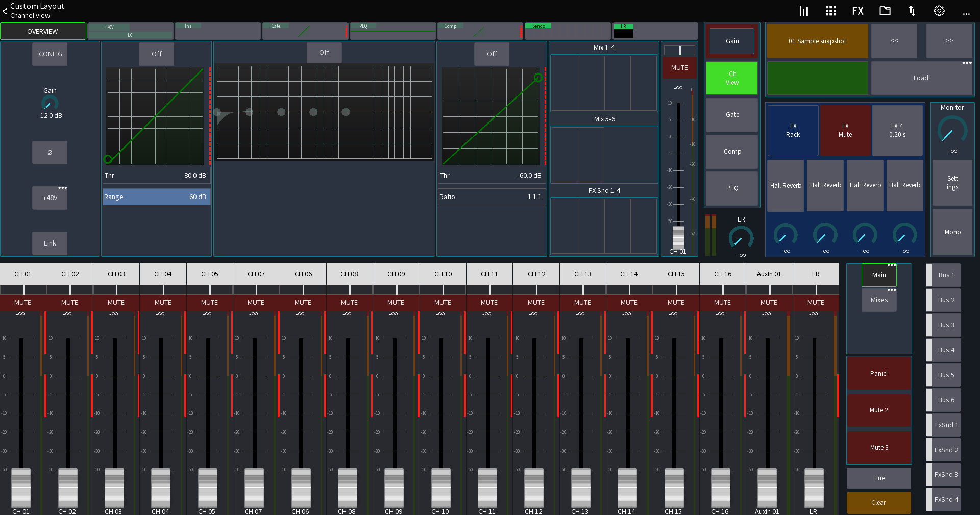Toggle the Ø phase invert icon
The height and width of the screenshot is (515, 980).
tap(50, 152)
